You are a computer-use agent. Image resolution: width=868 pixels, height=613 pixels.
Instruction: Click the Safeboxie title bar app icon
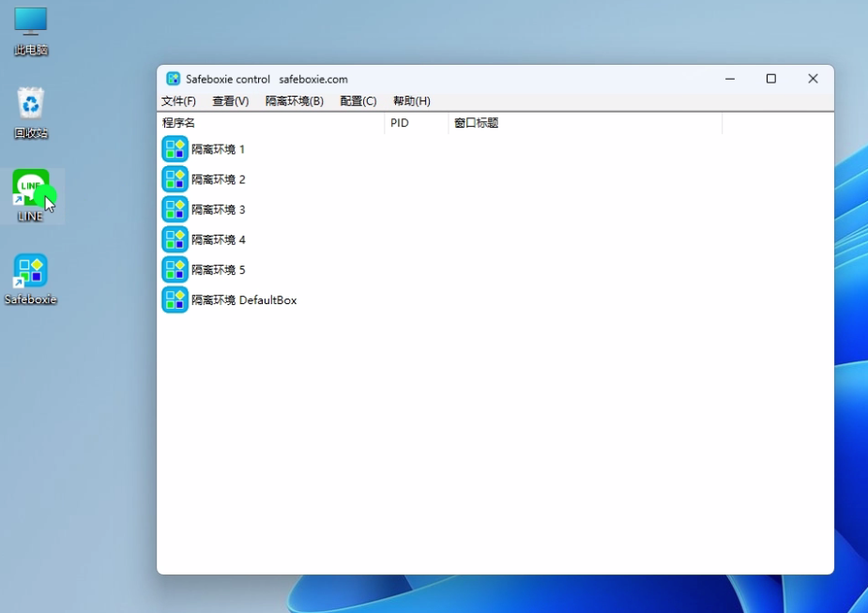[174, 79]
